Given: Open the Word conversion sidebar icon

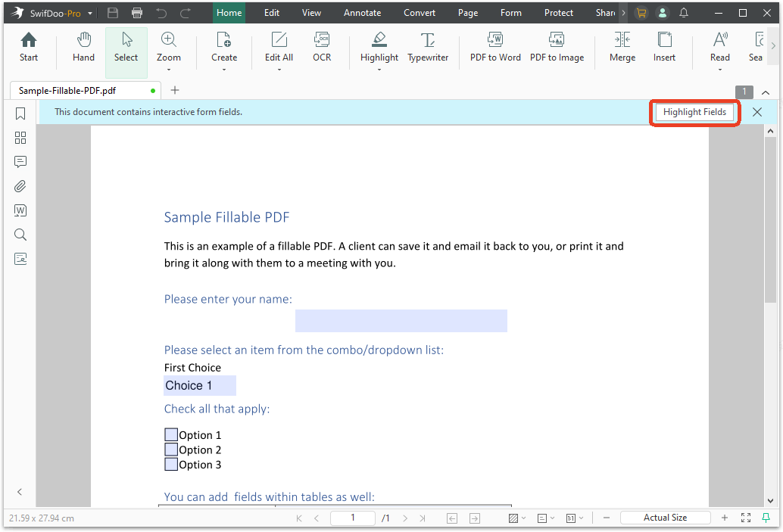Looking at the screenshot, I should click(x=20, y=210).
